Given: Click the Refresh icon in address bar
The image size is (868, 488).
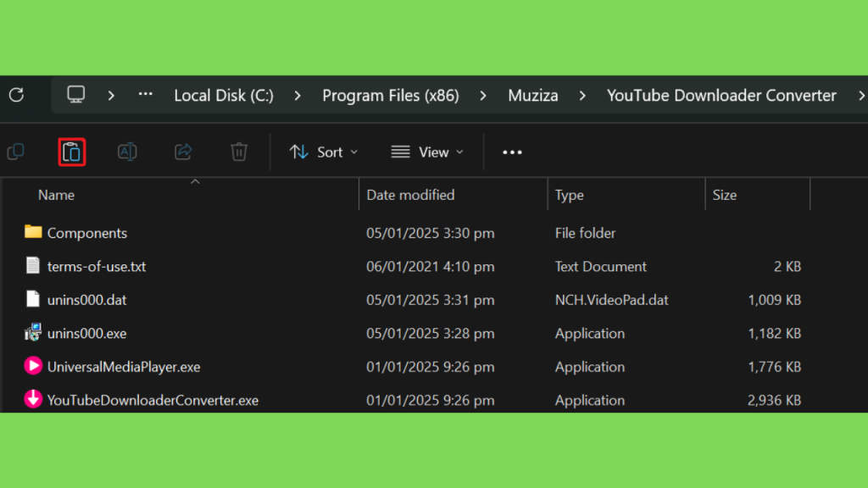Looking at the screenshot, I should click(17, 95).
